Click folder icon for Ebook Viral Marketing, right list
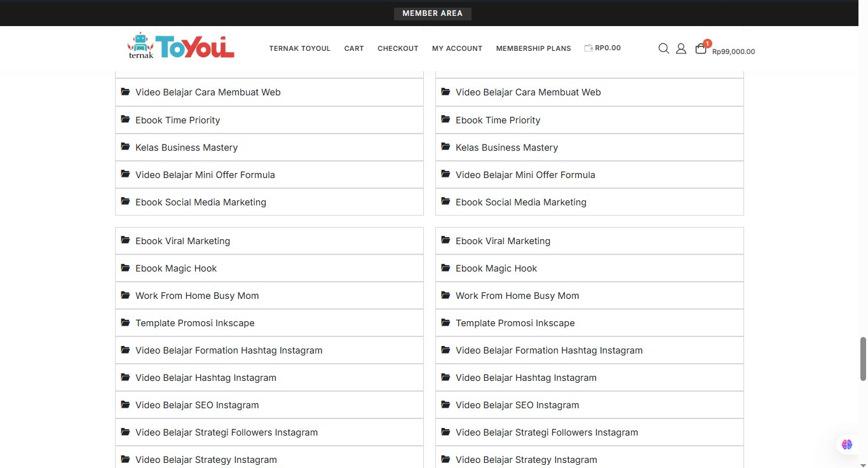868x468 pixels. coord(445,240)
